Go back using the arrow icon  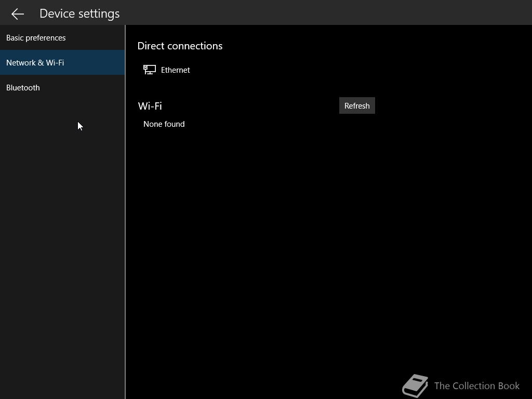click(x=17, y=14)
